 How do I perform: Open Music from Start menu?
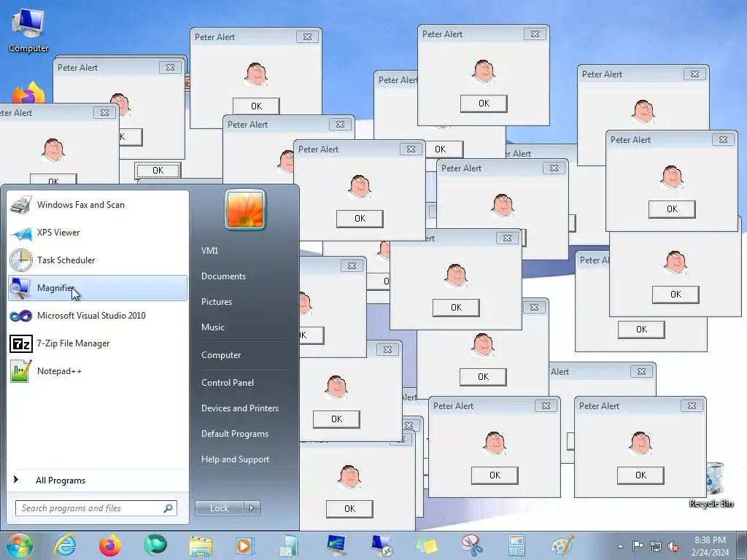point(213,327)
